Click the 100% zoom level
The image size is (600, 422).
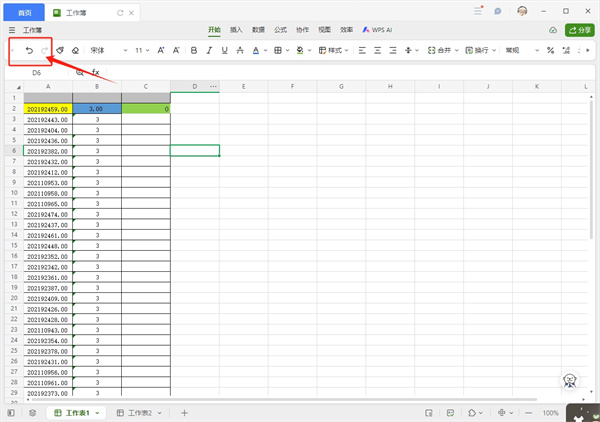pyautogui.click(x=550, y=413)
